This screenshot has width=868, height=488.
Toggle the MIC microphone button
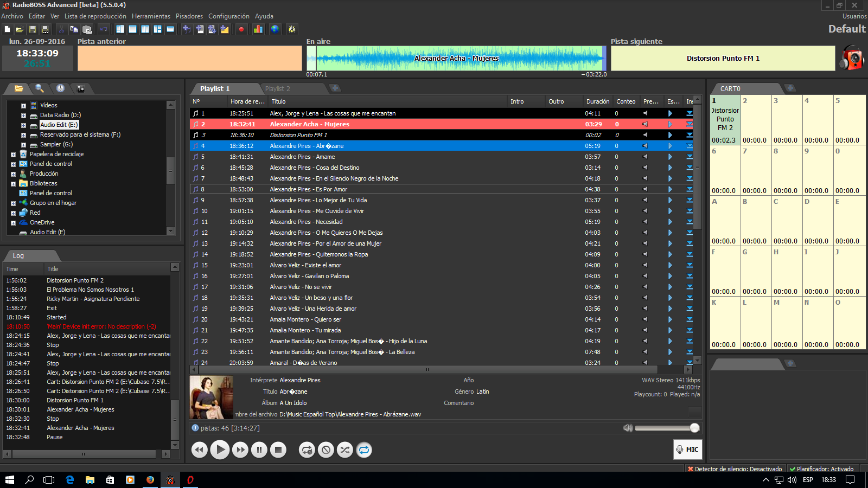point(687,450)
